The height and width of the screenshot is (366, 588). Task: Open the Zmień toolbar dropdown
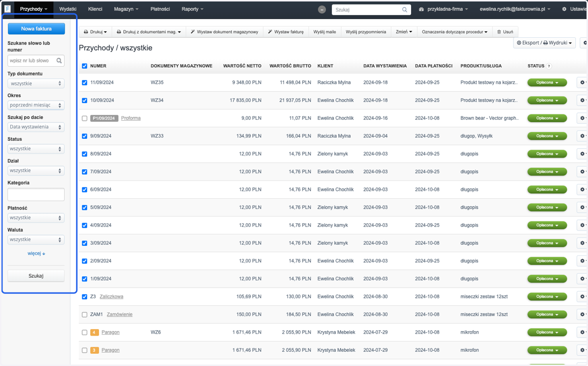click(404, 32)
